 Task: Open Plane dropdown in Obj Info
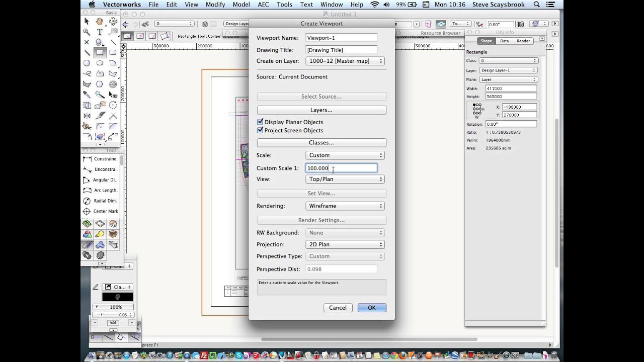tap(508, 79)
